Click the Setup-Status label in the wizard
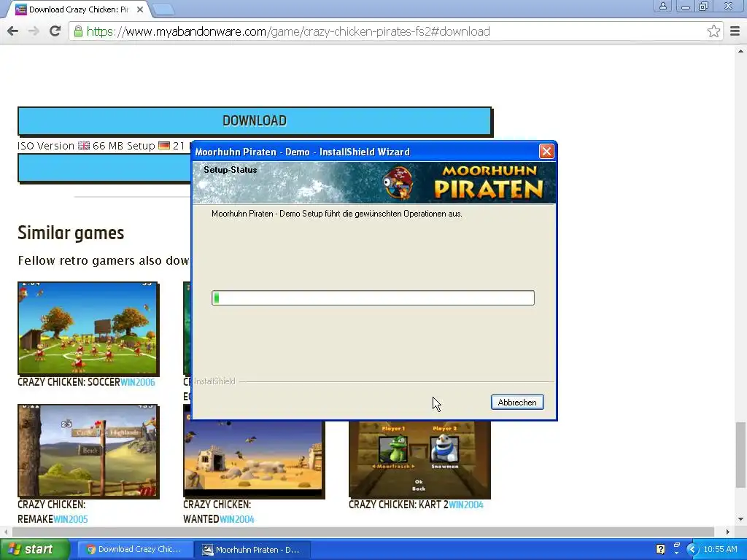Screen dimensions: 747x560 click(x=230, y=170)
